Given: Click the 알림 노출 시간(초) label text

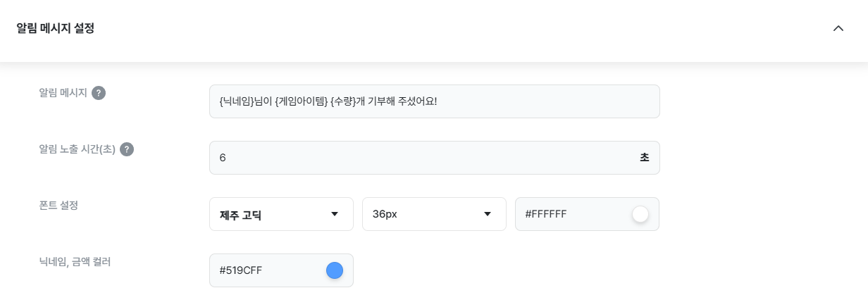Looking at the screenshot, I should [77, 149].
